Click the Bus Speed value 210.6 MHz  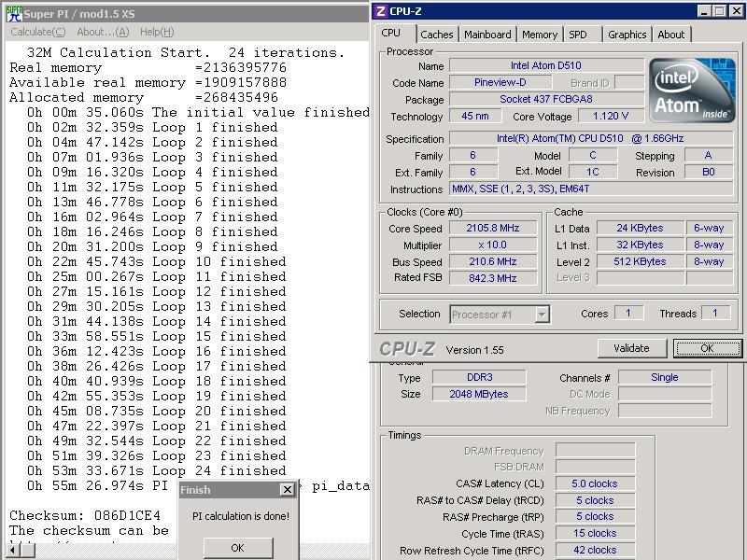coord(493,261)
